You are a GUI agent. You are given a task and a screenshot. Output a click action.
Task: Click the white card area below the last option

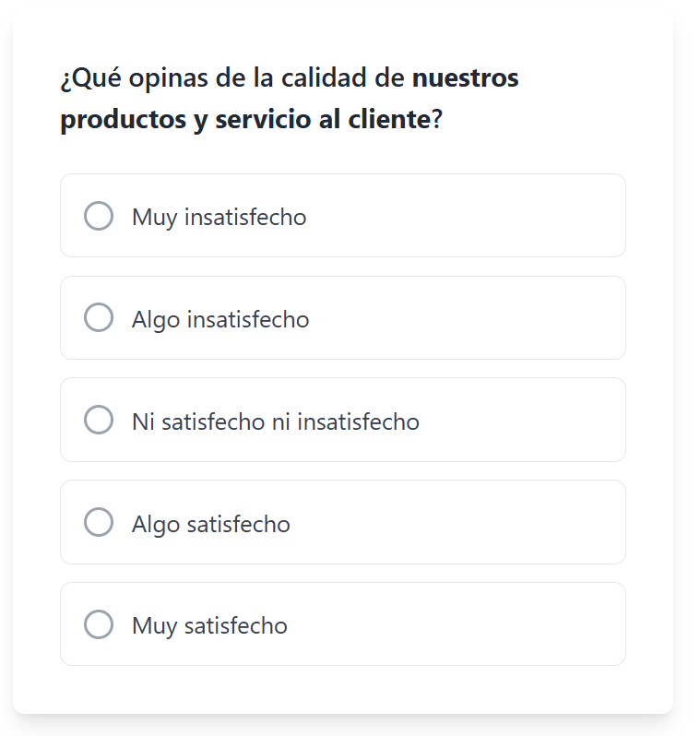(343, 689)
